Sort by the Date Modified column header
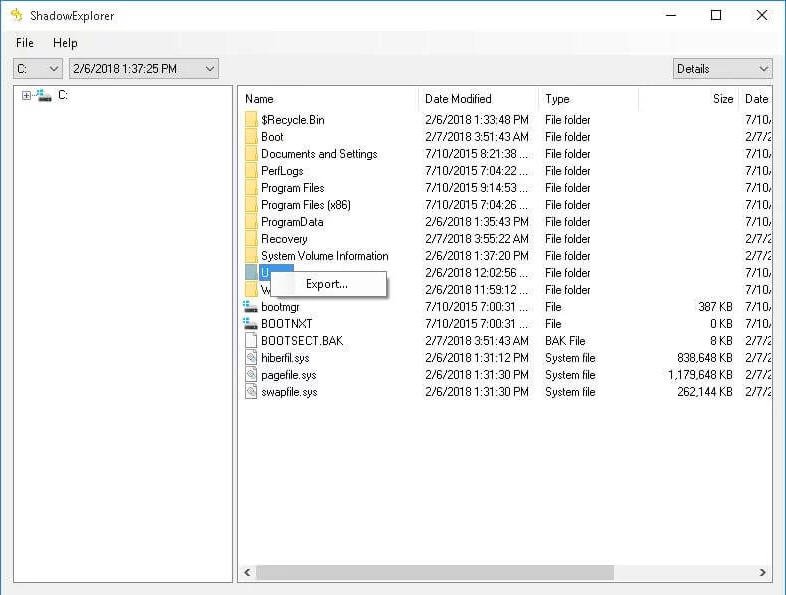786x595 pixels. 478,99
